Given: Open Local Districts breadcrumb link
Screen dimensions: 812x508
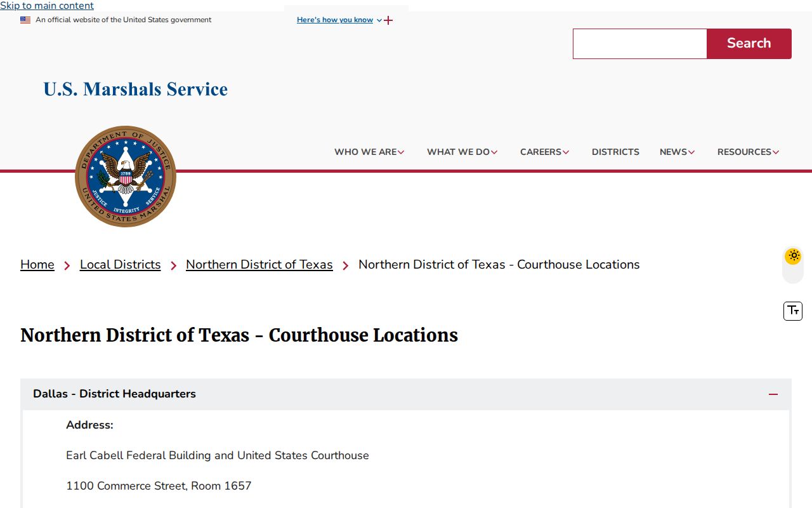Looking at the screenshot, I should point(121,265).
